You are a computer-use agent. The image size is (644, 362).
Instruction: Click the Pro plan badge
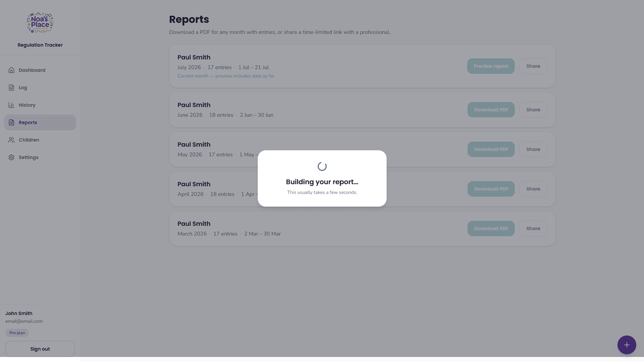click(17, 333)
